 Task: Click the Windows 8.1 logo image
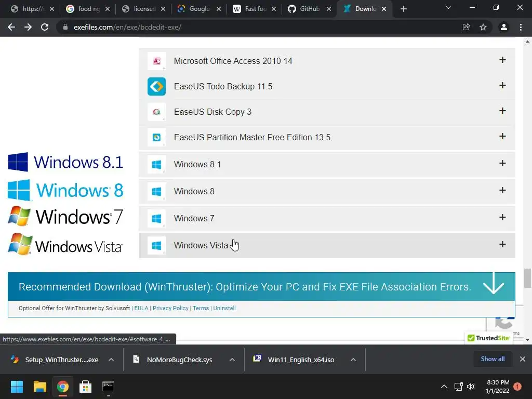click(x=65, y=162)
